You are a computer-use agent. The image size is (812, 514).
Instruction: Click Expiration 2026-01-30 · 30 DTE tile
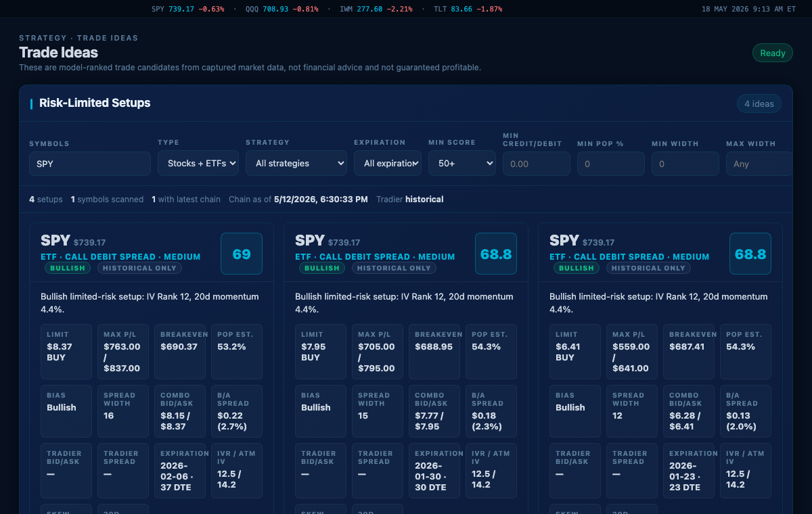(x=434, y=471)
